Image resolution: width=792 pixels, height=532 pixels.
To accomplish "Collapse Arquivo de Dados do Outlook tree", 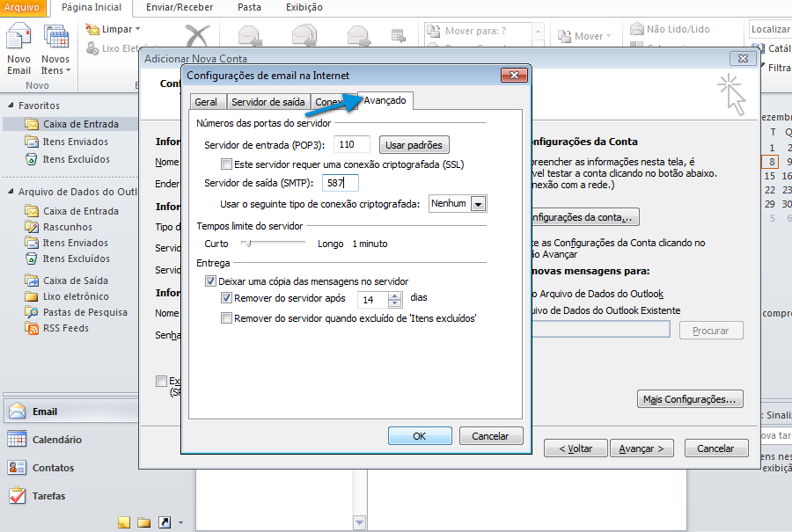I will 9,192.
